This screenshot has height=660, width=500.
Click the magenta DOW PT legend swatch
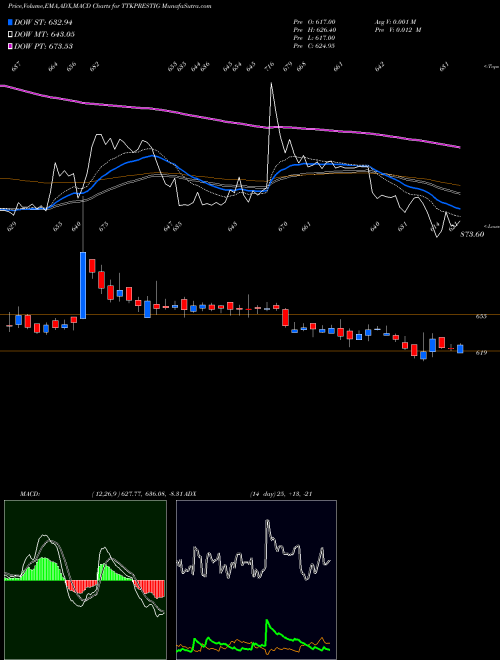(10, 46)
